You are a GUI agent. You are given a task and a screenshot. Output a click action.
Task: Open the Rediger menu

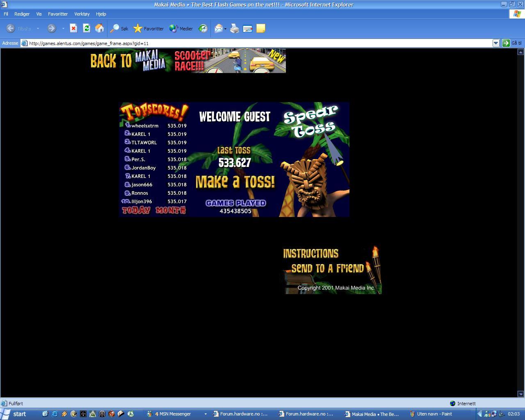(22, 14)
